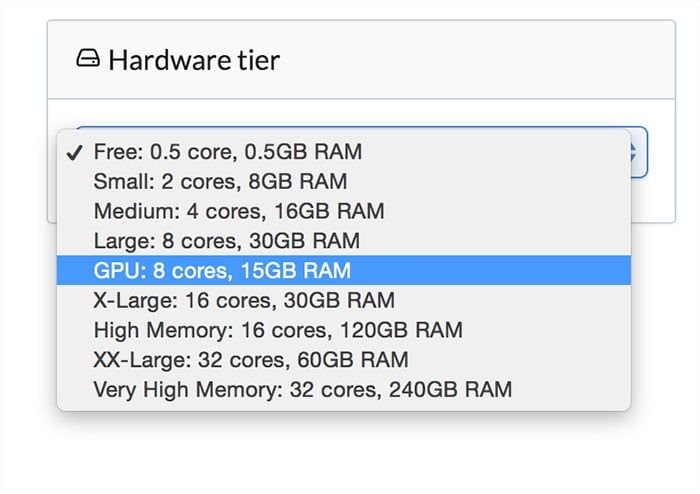This screenshot has width=700, height=494.
Task: Choose the highlighted GPU: 8 cores, 15GB RAM
Action: 222,270
